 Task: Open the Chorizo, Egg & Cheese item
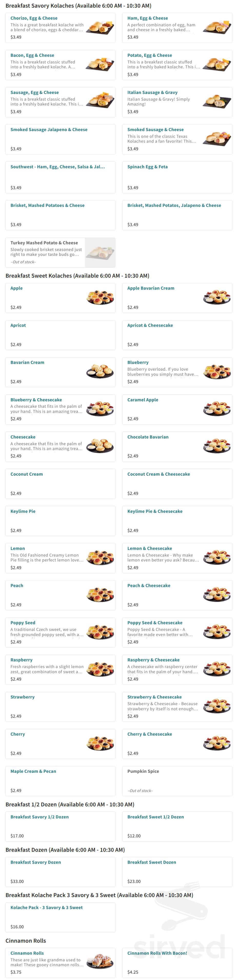34,18
